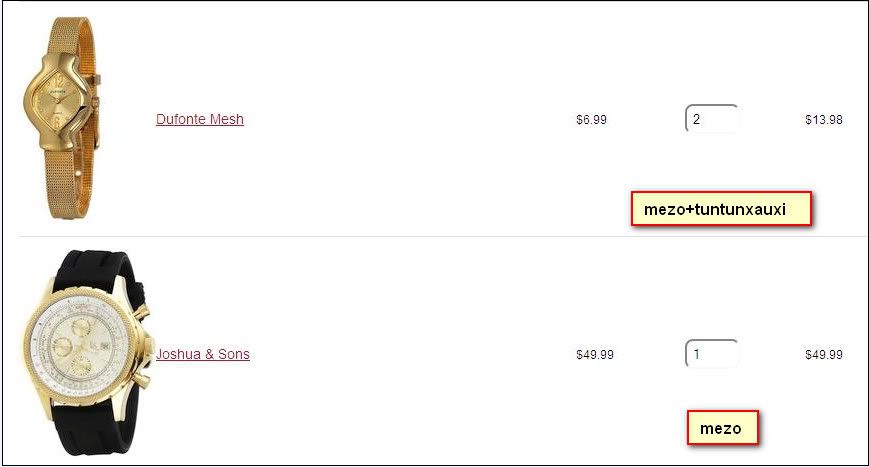Focus the Joshua & Sons quantity field
This screenshot has width=869, height=467.
711,354
